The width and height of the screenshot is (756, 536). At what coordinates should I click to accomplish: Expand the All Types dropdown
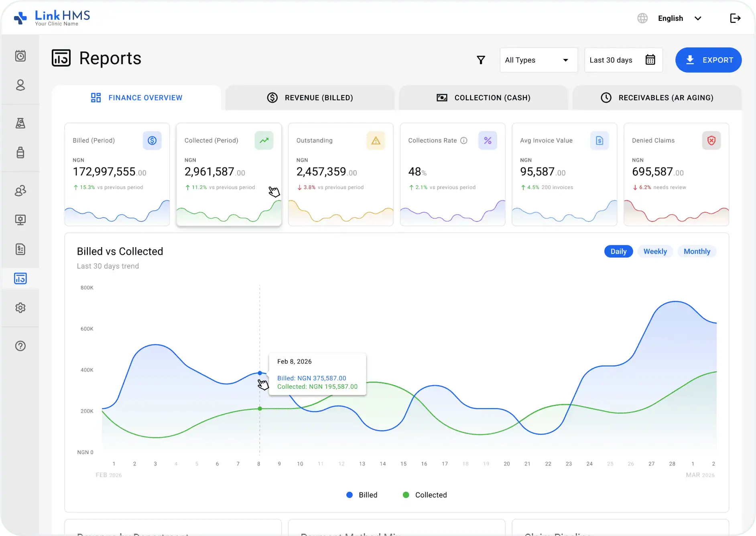(538, 60)
